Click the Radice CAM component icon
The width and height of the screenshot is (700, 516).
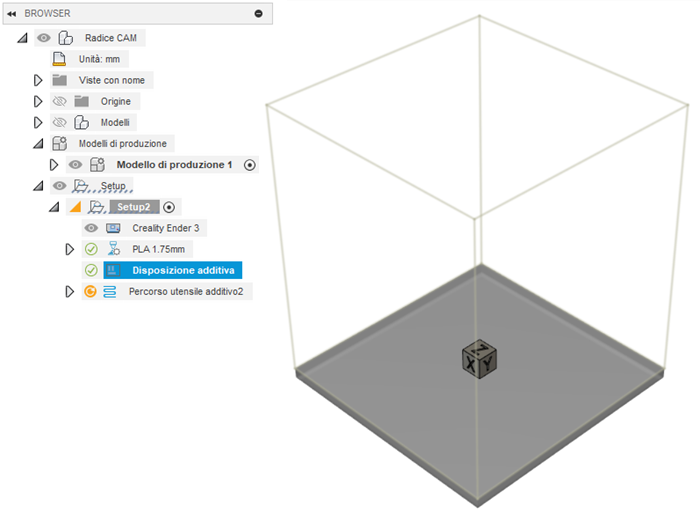coord(65,38)
